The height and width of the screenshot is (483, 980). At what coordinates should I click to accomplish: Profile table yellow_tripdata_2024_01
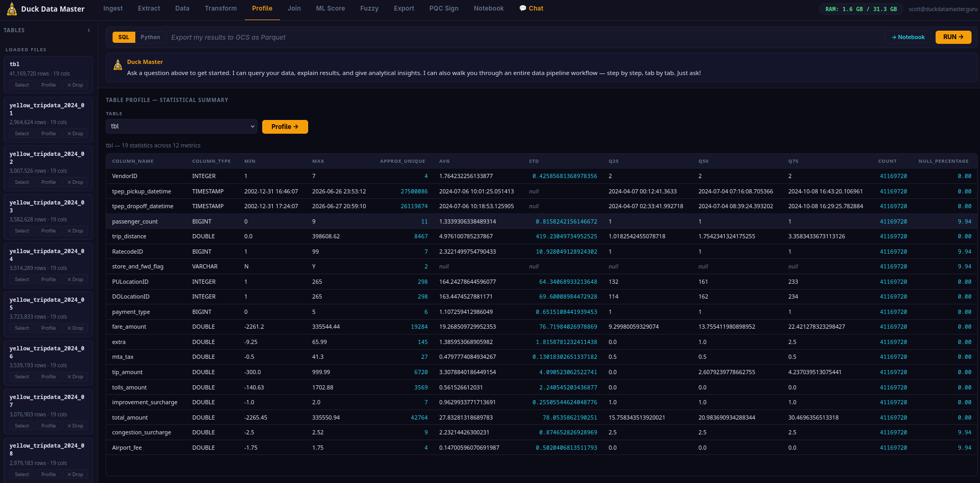(49, 134)
